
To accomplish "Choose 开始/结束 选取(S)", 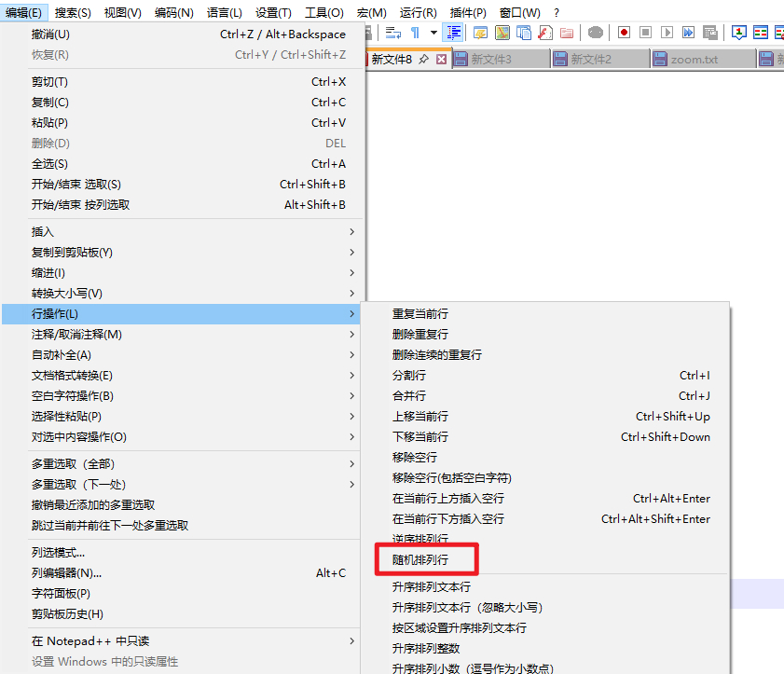I will (x=182, y=185).
